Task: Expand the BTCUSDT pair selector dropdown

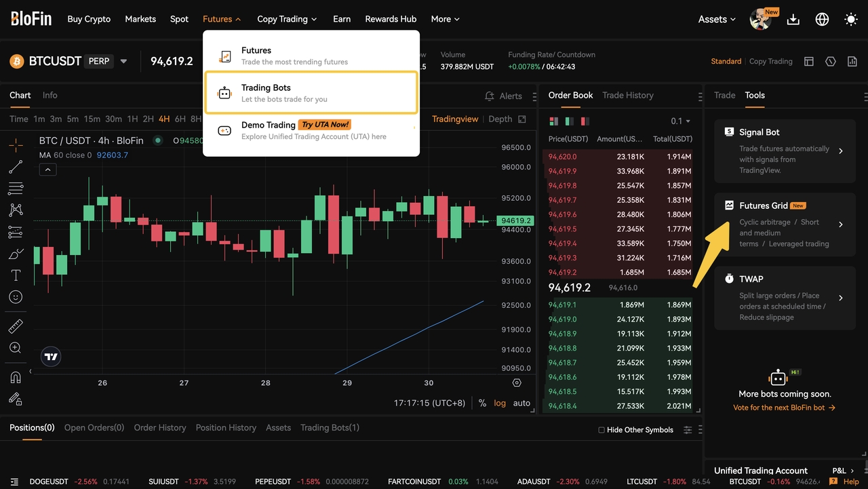Action: 123,61
